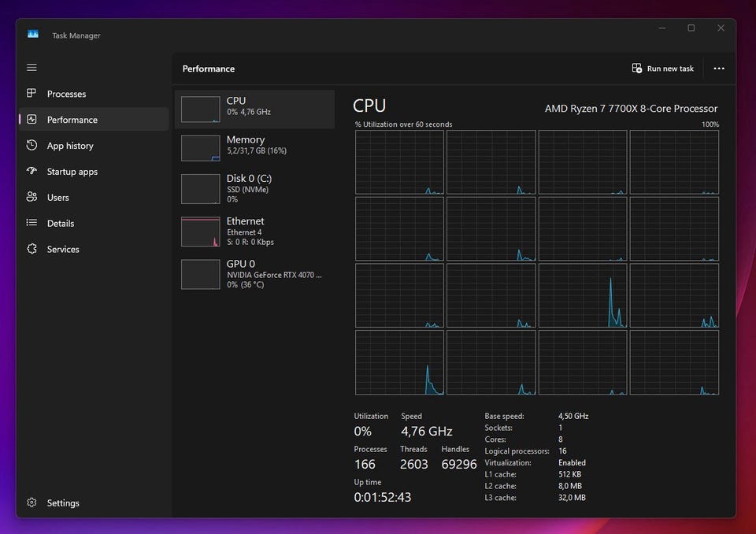Image resolution: width=756 pixels, height=534 pixels.
Task: Click the Up time value 0:01:52:43
Action: pyautogui.click(x=383, y=497)
